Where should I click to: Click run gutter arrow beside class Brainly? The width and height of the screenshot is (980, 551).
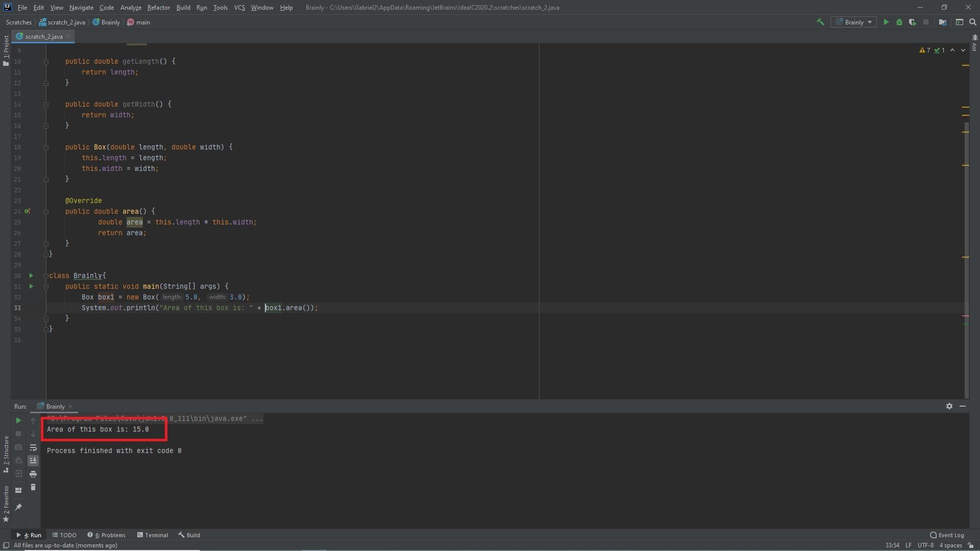tap(31, 275)
